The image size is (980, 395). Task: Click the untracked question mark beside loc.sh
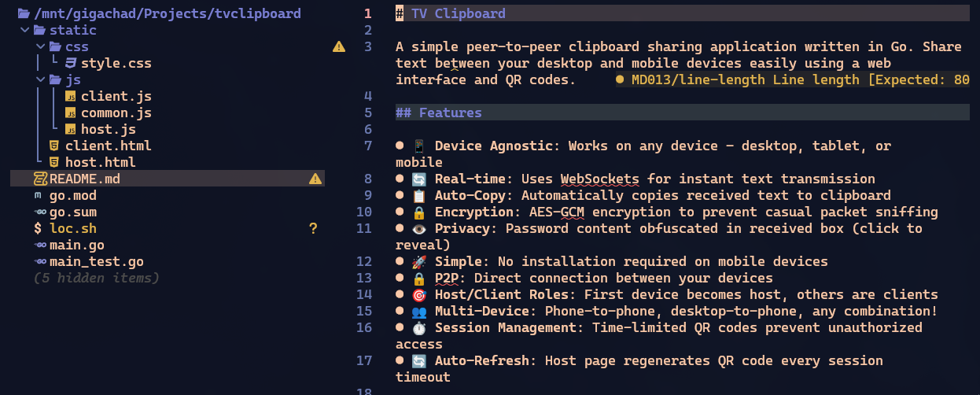(313, 228)
